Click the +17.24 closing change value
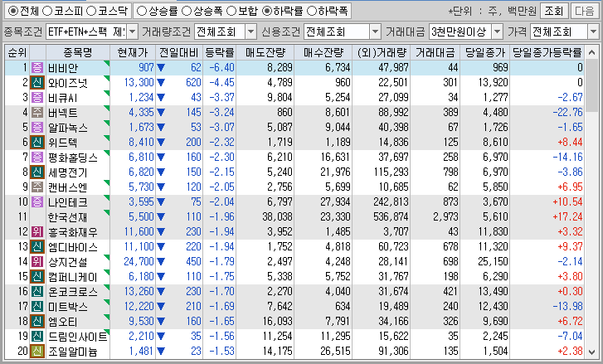The width and height of the screenshot is (603, 364). coord(567,216)
